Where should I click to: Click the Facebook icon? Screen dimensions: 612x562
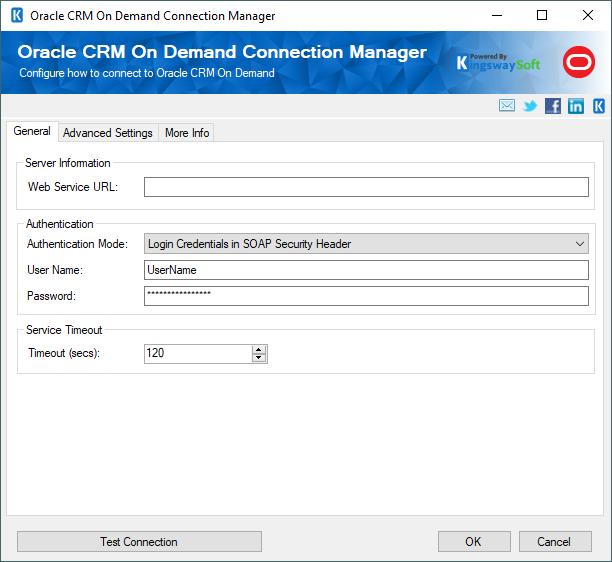[x=553, y=106]
